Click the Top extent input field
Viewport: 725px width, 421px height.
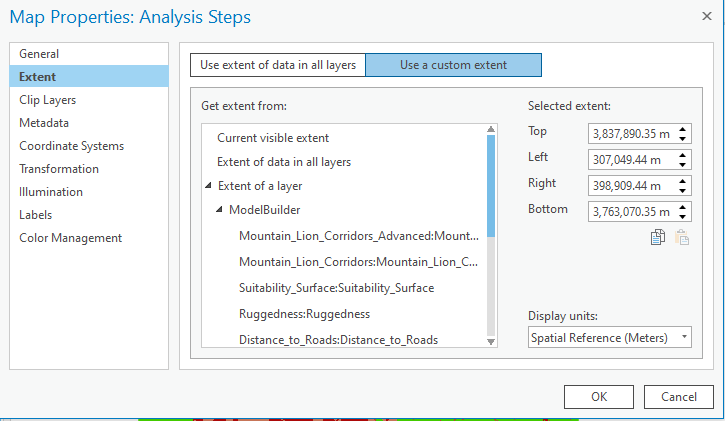[x=632, y=133]
